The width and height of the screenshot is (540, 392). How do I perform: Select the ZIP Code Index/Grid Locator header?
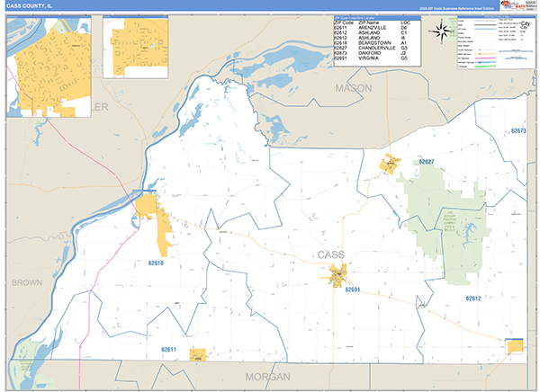pos(377,18)
